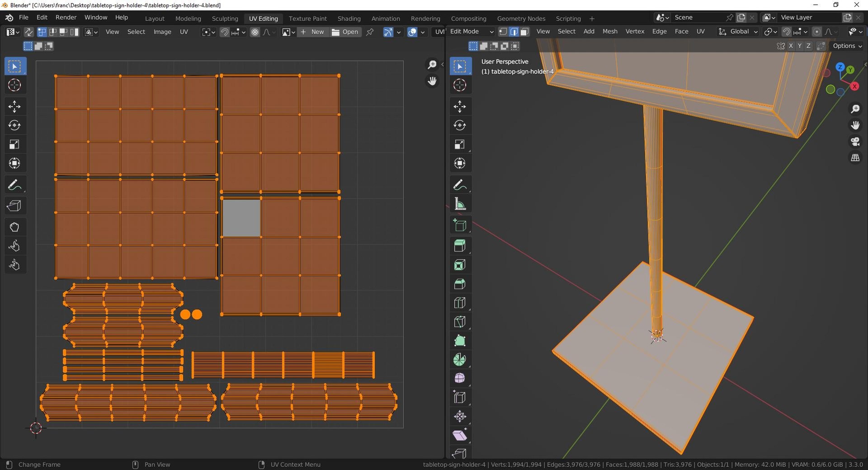Toggle camera view in 3D viewport
The image size is (868, 470).
coord(855,142)
